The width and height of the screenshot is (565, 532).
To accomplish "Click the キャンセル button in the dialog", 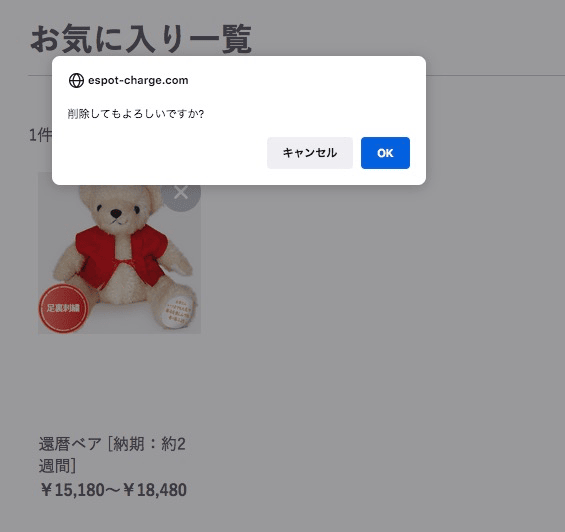I will 310,153.
